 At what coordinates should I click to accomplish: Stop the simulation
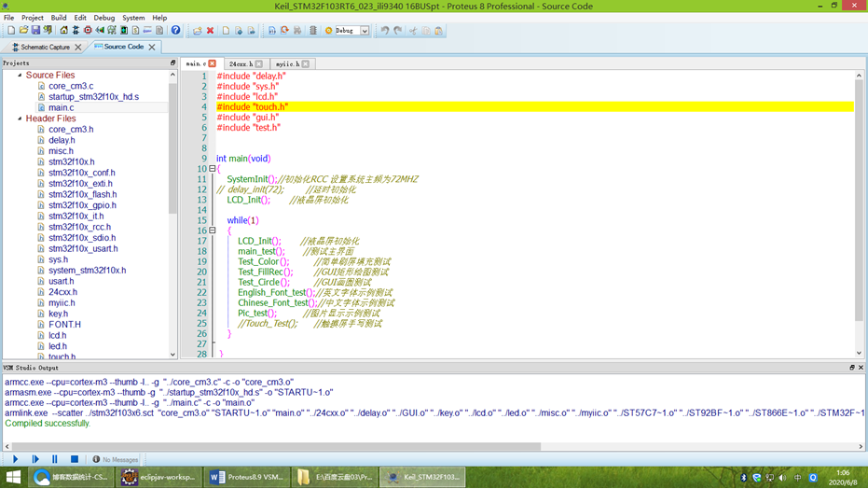[75, 459]
